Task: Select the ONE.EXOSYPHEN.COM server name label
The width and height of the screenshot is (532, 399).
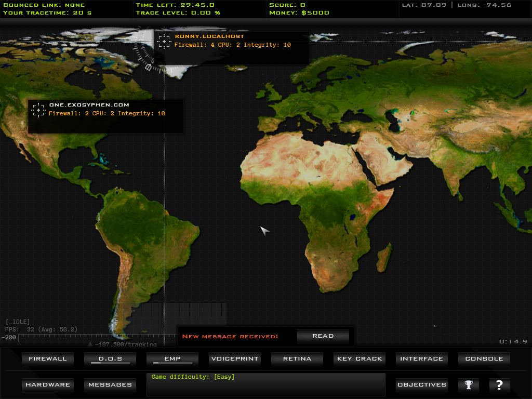Action: [x=89, y=105]
